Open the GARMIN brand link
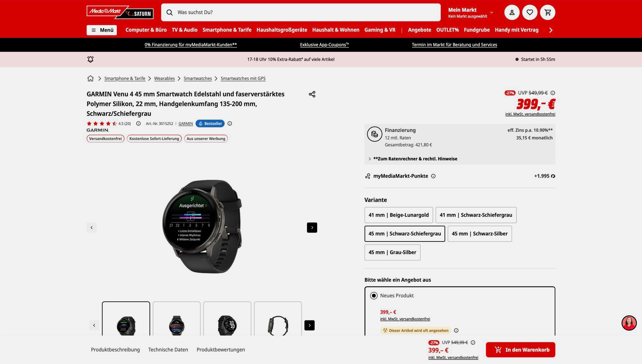 (186, 124)
